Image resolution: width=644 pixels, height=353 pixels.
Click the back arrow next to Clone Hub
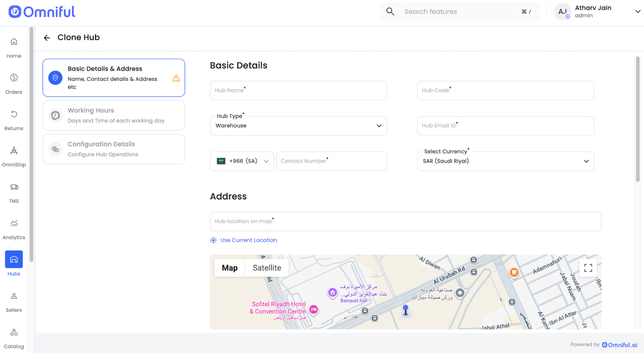(47, 38)
